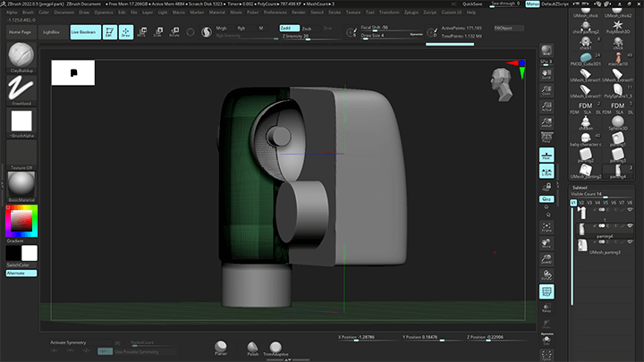The image size is (644, 362).
Task: Click the AAHalf icon
Action: 547,122
